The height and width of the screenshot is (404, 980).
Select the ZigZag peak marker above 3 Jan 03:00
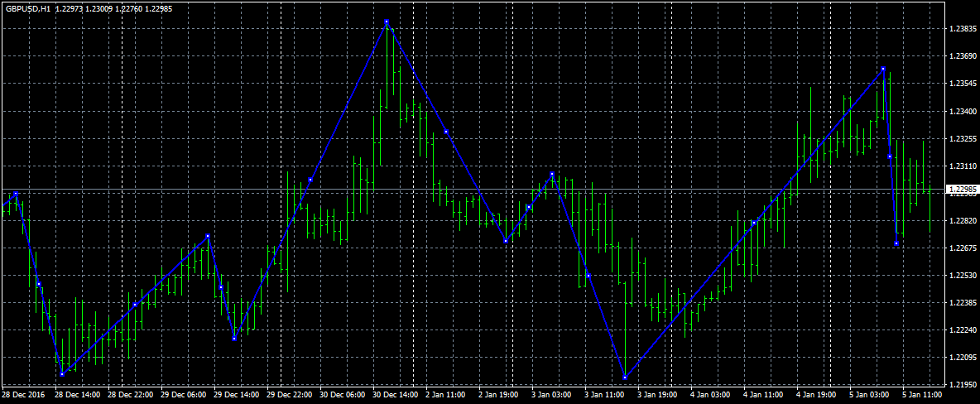(x=553, y=174)
